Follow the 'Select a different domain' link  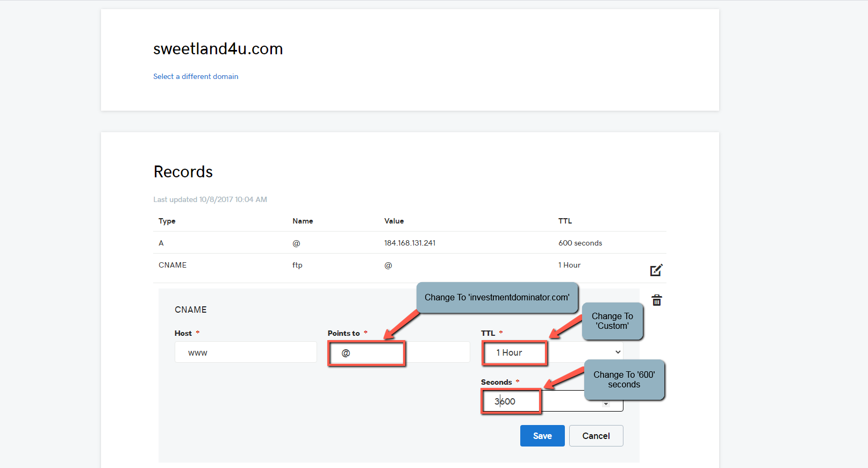pos(196,76)
